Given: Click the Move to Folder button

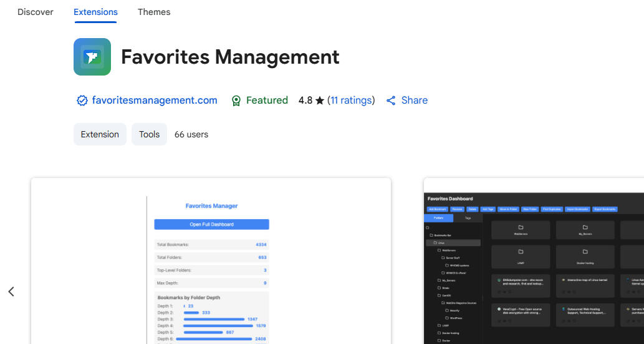Looking at the screenshot, I should [509, 209].
